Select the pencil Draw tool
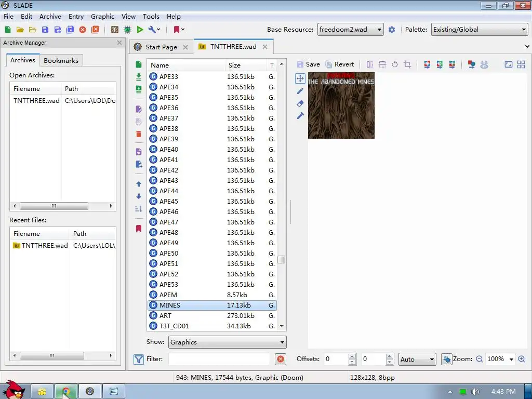Image resolution: width=532 pixels, height=399 pixels. tap(300, 91)
